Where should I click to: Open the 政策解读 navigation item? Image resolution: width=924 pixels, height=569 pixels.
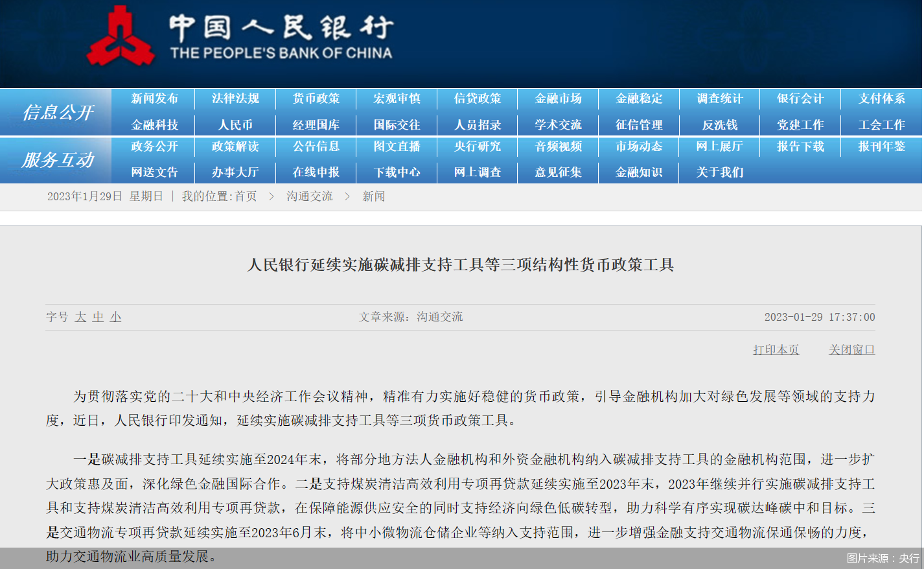pyautogui.click(x=234, y=147)
